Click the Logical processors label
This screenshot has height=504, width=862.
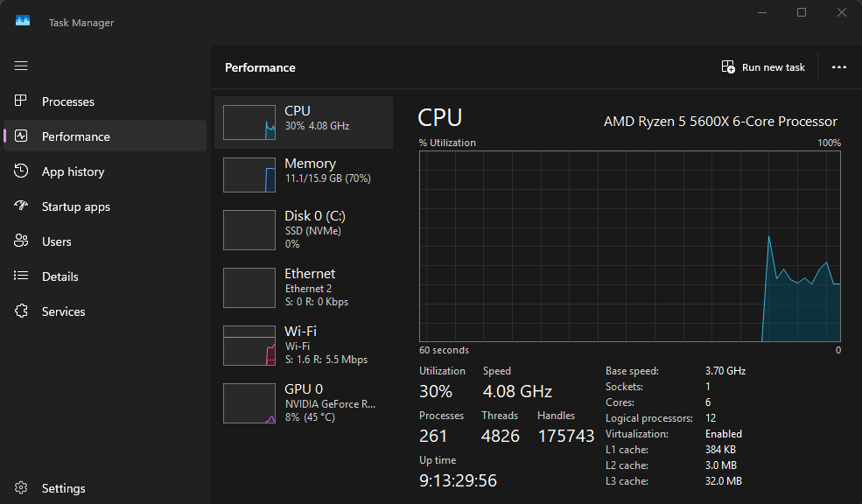[x=649, y=418]
